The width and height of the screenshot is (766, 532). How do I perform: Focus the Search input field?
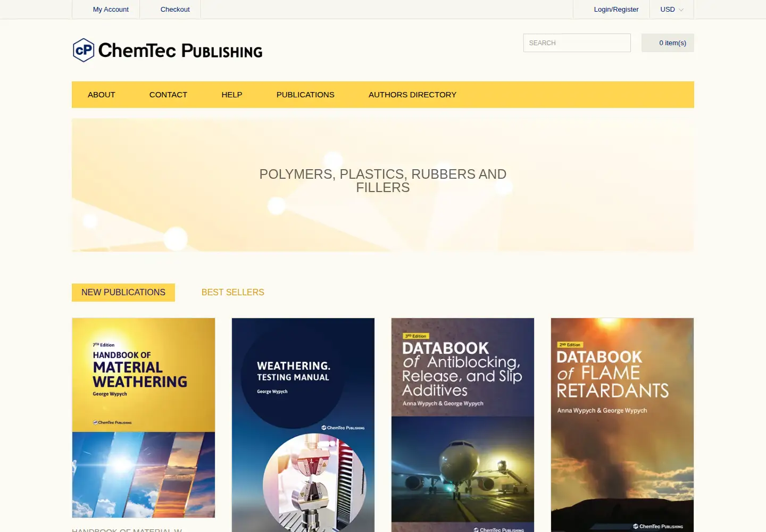point(577,43)
